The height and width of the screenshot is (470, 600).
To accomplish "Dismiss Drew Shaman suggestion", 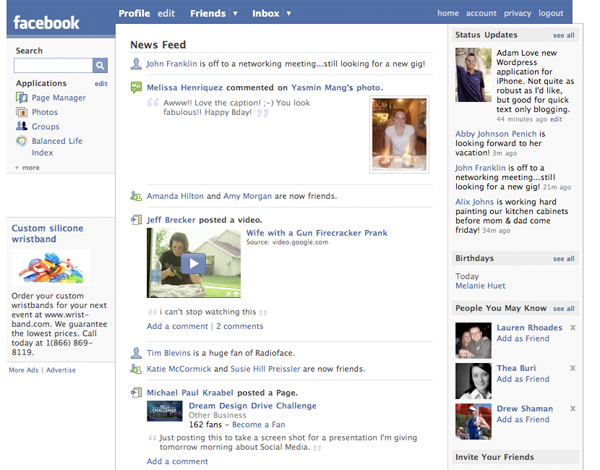I will [x=572, y=408].
